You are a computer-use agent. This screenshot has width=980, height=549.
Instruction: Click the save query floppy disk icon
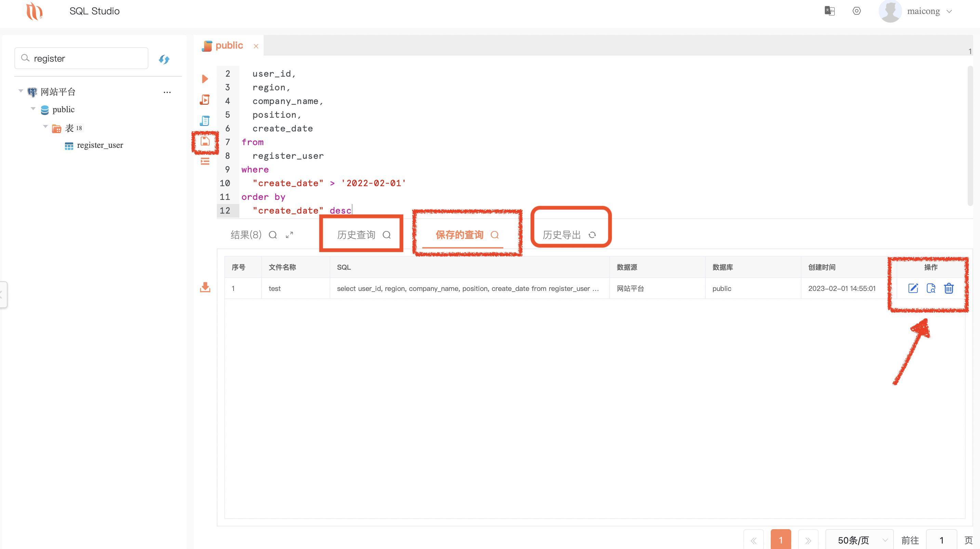[205, 142]
